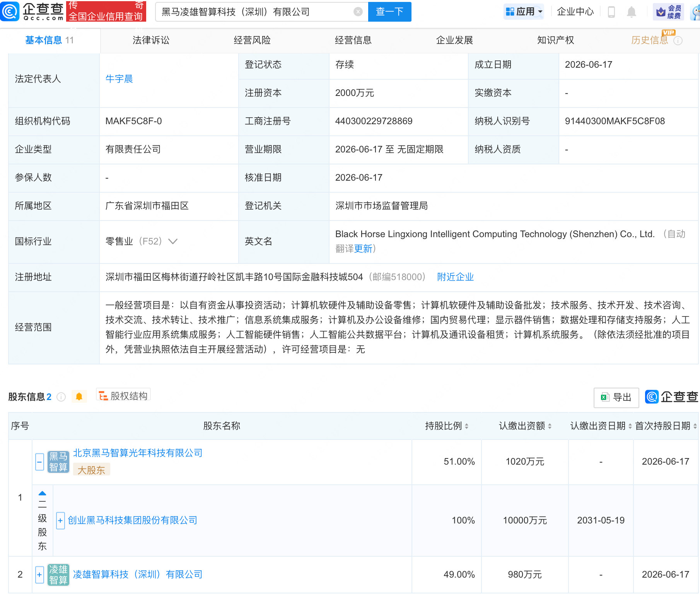Image resolution: width=700 pixels, height=595 pixels.
Task: Switch to the 基本信息 tab
Action: [50, 40]
